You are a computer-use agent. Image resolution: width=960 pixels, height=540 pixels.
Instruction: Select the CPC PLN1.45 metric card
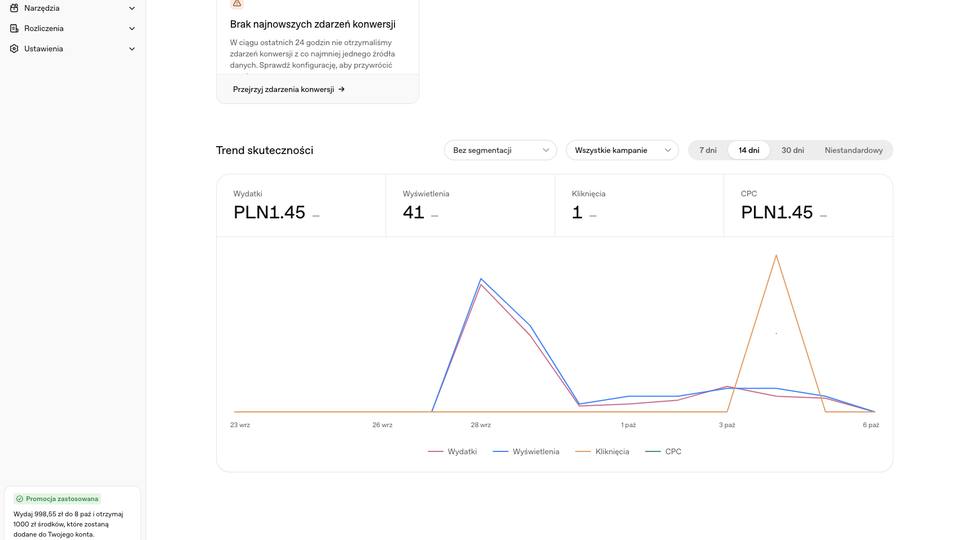pyautogui.click(x=808, y=206)
